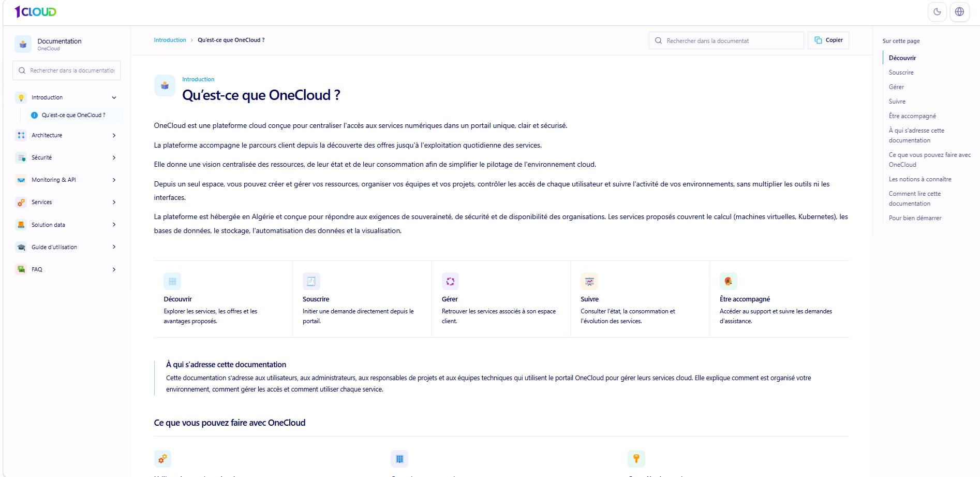Click the 1Cloud logo

[35, 11]
